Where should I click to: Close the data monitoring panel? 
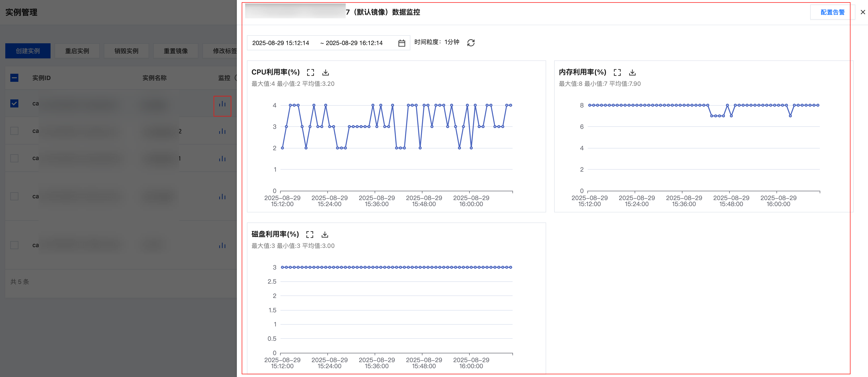(x=863, y=12)
